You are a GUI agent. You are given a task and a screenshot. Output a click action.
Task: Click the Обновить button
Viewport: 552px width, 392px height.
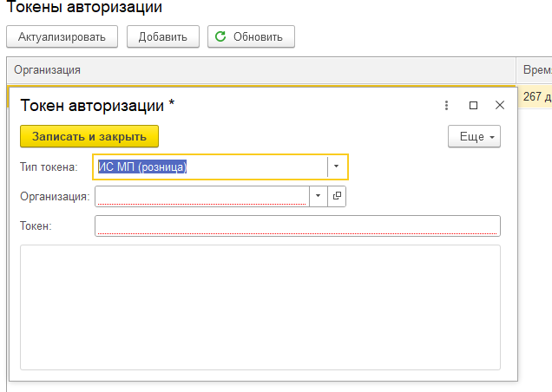(251, 36)
